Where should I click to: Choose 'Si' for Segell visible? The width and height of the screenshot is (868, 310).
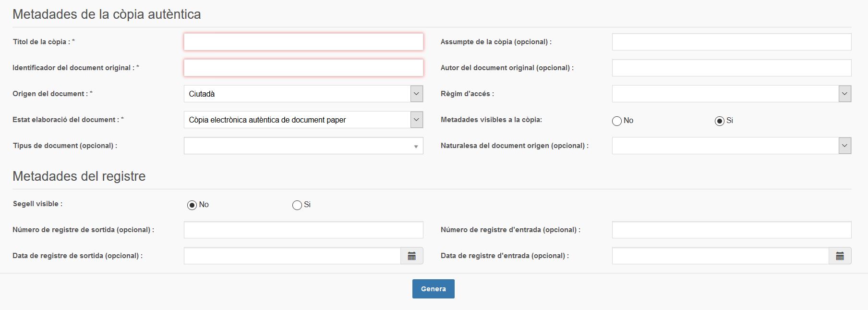[x=297, y=205]
